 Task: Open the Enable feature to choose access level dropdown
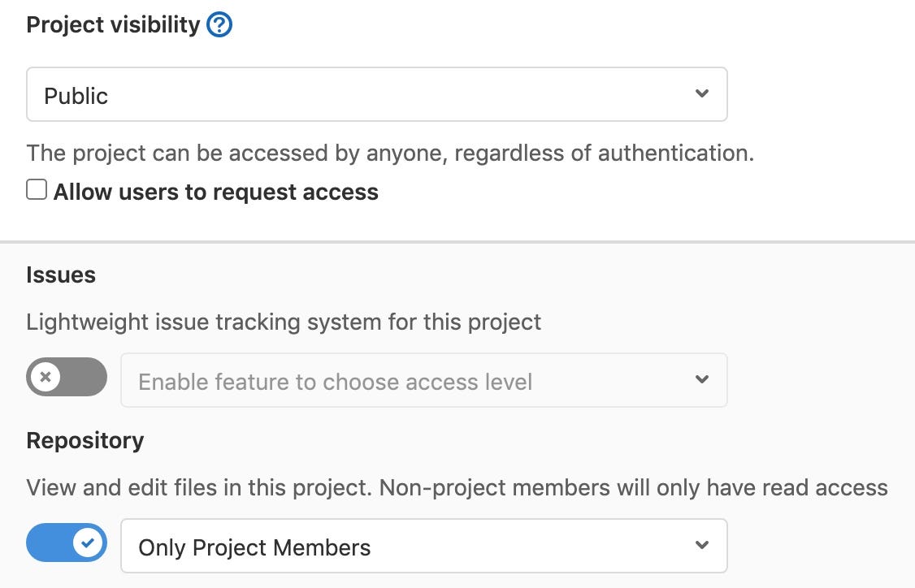(424, 380)
